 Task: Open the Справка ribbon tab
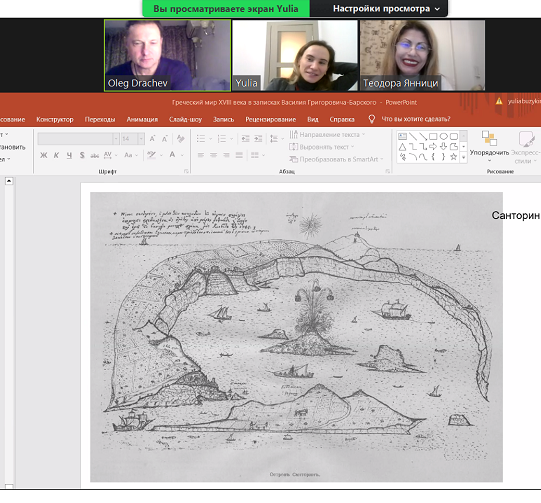(x=342, y=119)
